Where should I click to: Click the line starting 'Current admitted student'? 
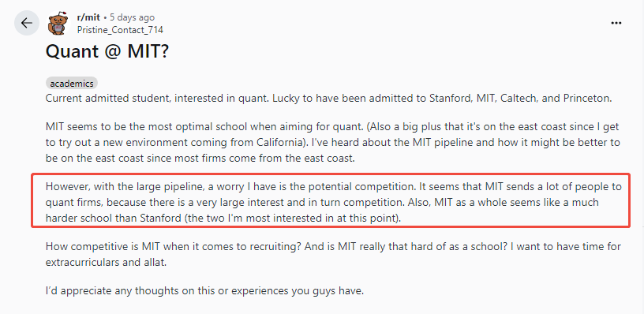[x=329, y=99]
